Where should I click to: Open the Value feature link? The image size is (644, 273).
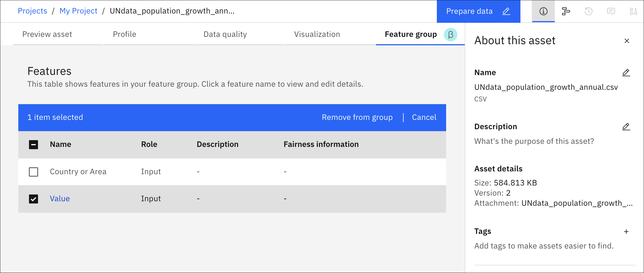[x=60, y=199]
